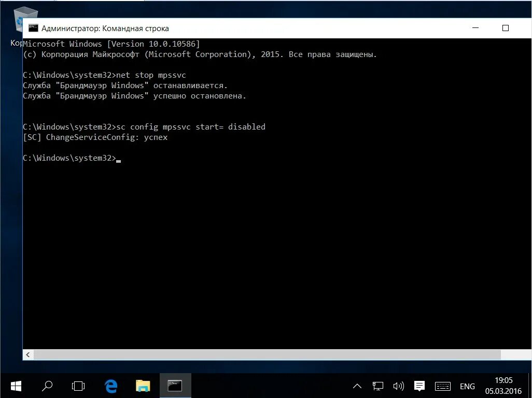Viewport: 532px width, 398px height.
Task: Click the 'Microsoft Windows [Version 10.0.10586]' line
Action: pyautogui.click(x=111, y=44)
